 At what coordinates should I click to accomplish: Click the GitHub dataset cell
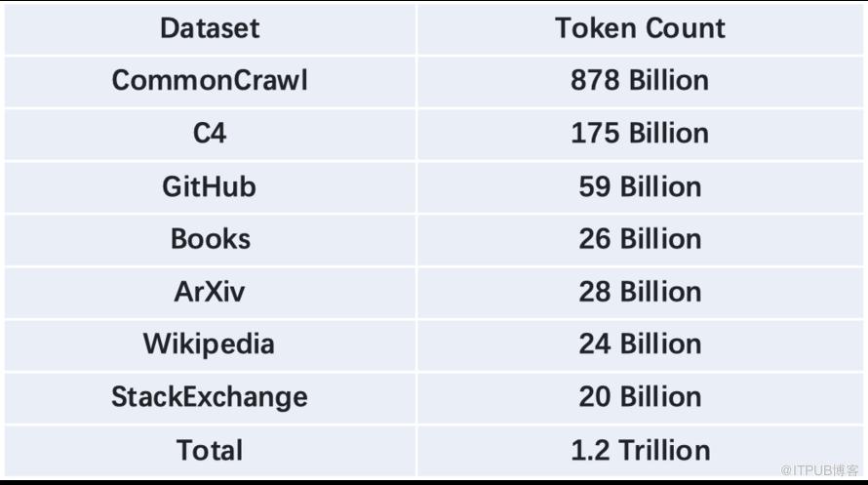[x=210, y=186]
